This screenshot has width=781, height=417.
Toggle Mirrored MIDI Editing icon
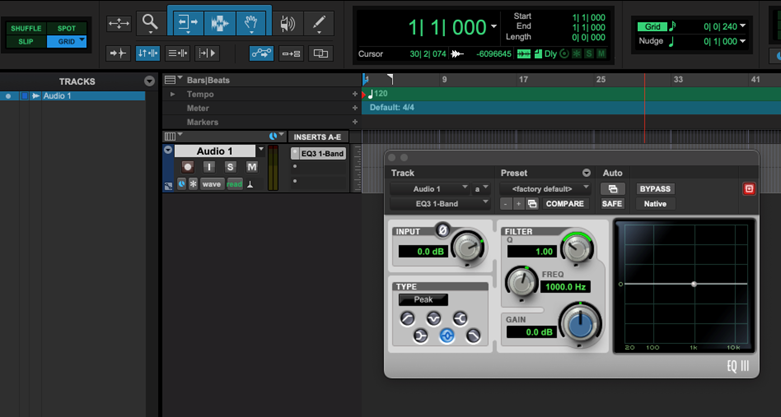click(291, 53)
